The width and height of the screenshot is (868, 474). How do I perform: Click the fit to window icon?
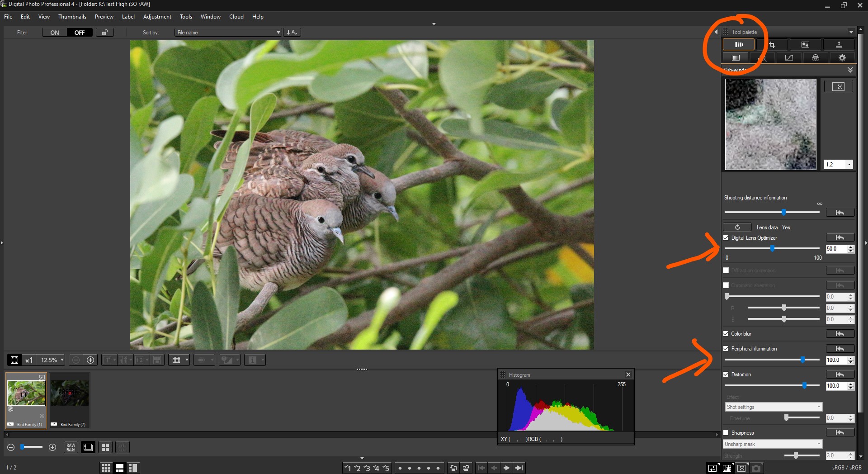tap(14, 360)
